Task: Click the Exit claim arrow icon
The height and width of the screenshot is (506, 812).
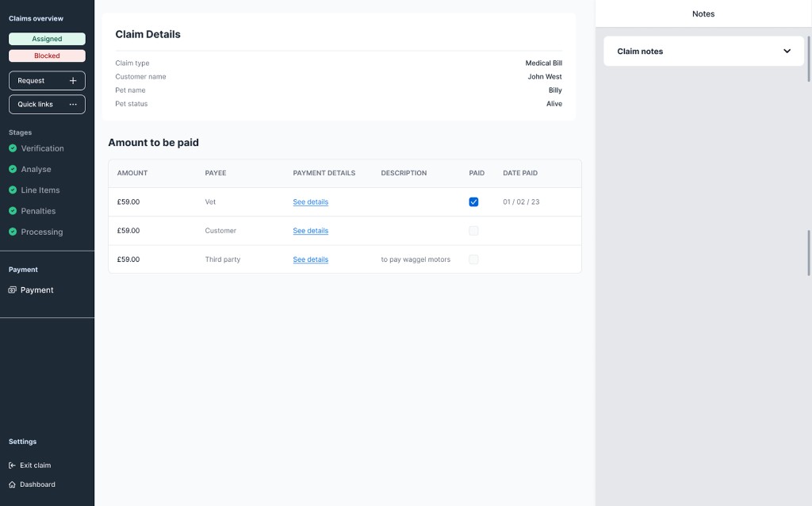Action: [x=13, y=465]
